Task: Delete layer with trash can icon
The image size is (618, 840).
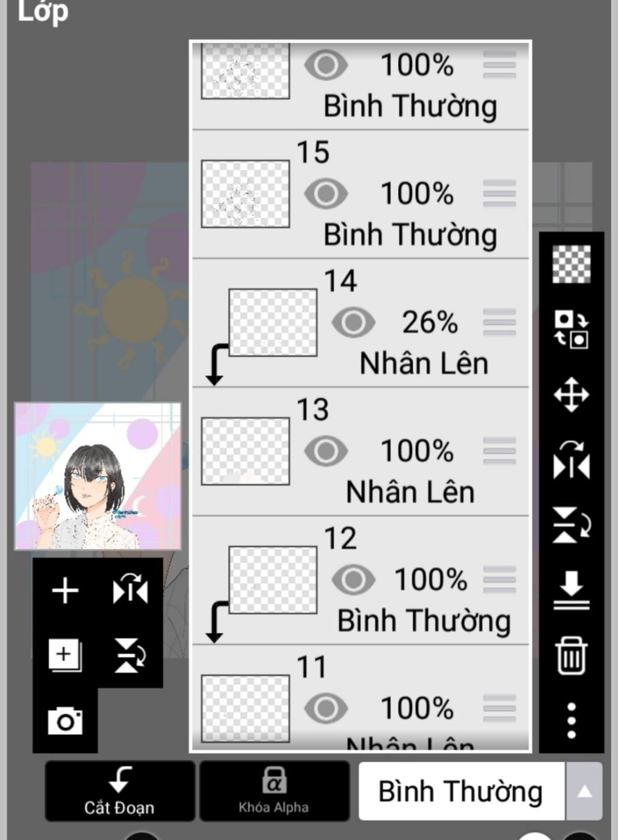Action: tap(571, 656)
